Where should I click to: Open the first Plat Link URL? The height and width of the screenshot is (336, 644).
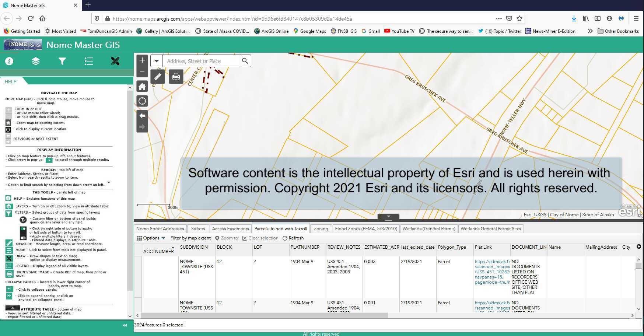click(492, 272)
